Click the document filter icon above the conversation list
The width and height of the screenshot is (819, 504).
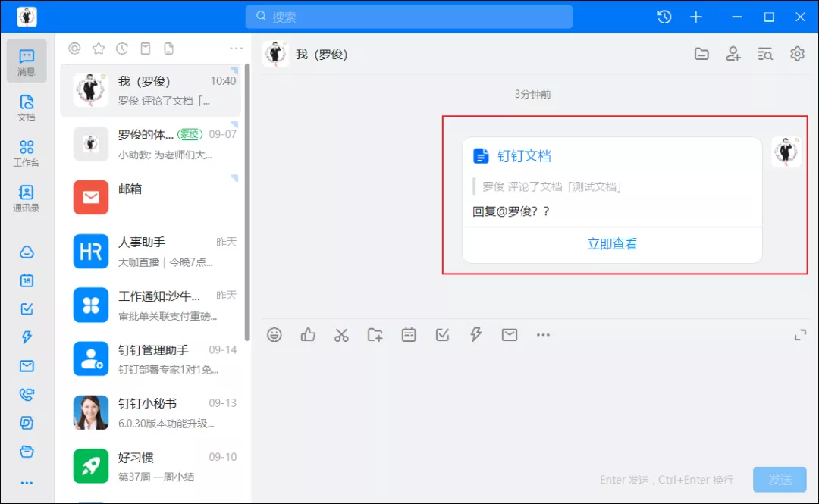click(168, 49)
